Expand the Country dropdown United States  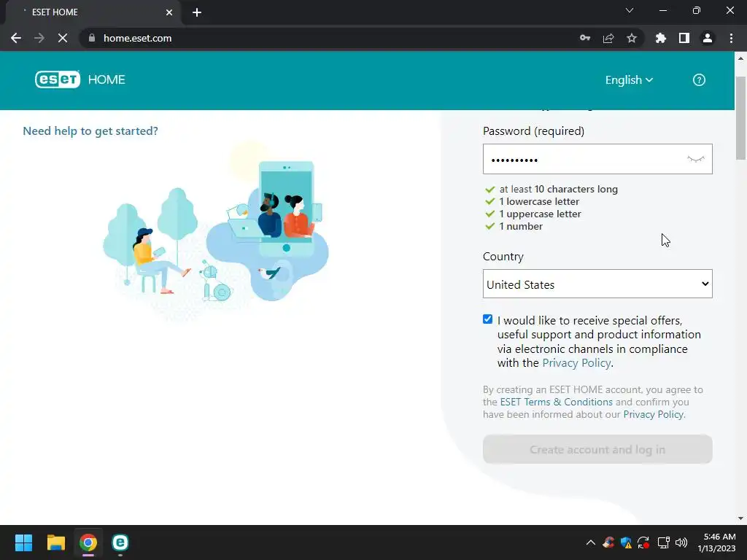[597, 284]
